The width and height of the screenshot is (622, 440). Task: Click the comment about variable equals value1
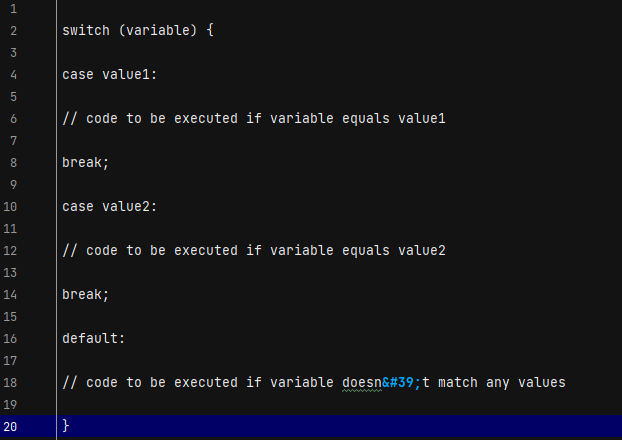254,119
